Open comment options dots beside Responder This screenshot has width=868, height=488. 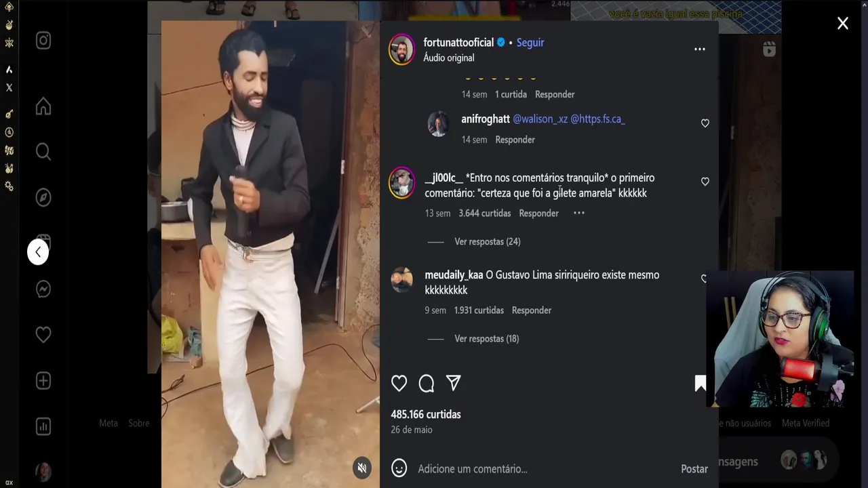tap(579, 213)
